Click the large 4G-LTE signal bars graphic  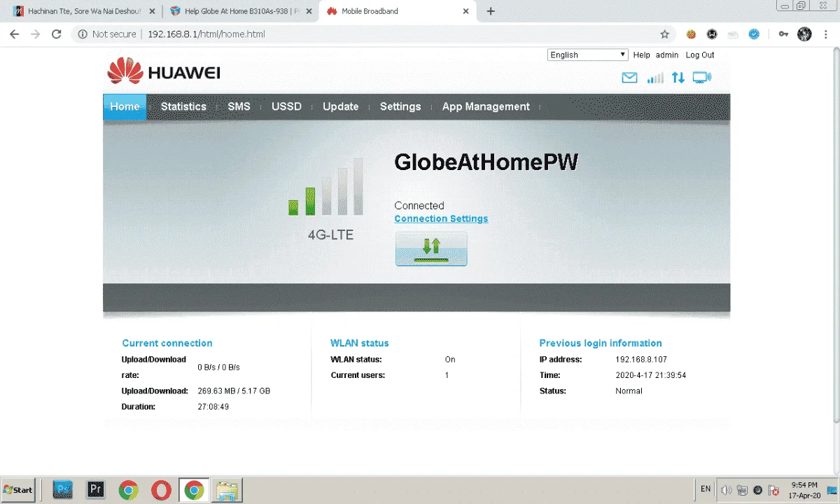325,186
